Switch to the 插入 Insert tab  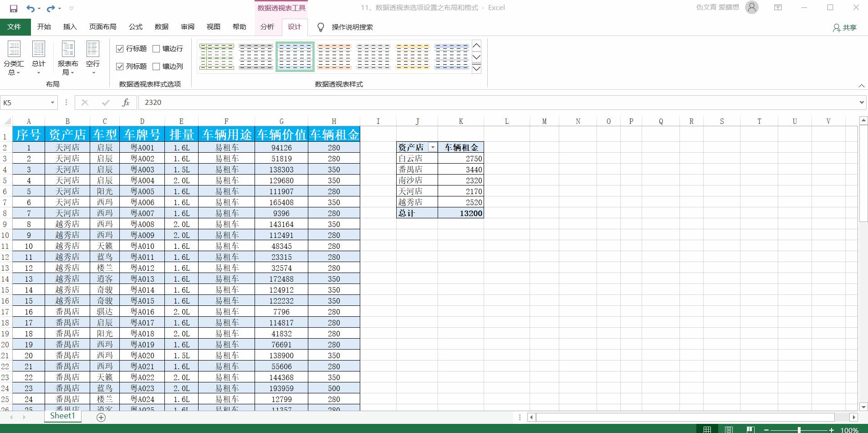click(70, 27)
